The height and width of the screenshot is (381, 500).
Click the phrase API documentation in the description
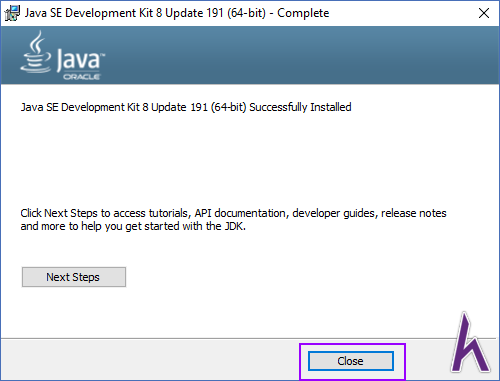240,213
